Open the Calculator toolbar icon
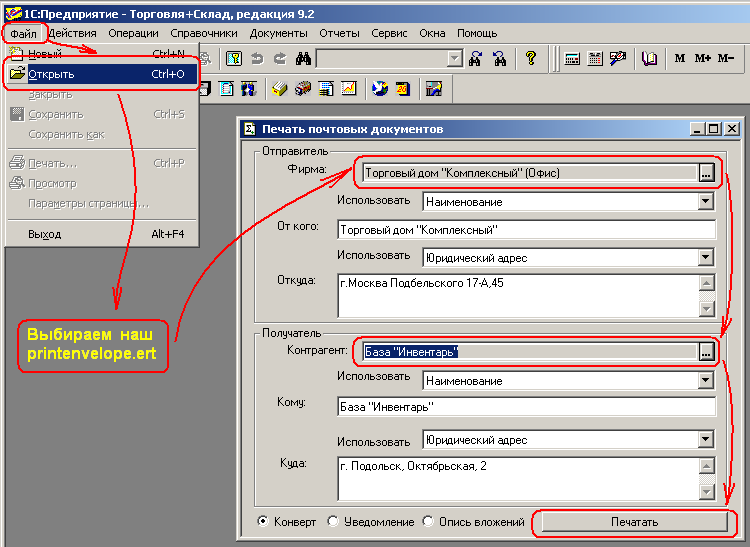Image resolution: width=750 pixels, height=547 pixels. click(572, 59)
